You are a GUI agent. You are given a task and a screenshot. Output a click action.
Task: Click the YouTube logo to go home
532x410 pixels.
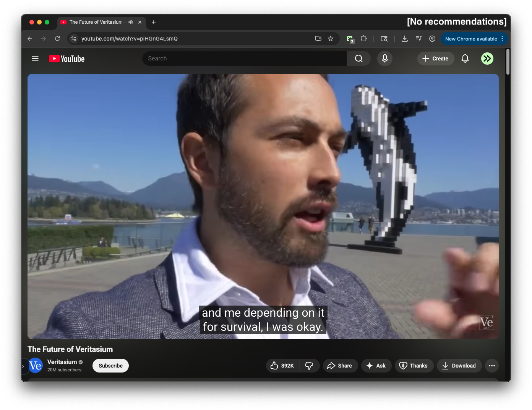pyautogui.click(x=67, y=59)
